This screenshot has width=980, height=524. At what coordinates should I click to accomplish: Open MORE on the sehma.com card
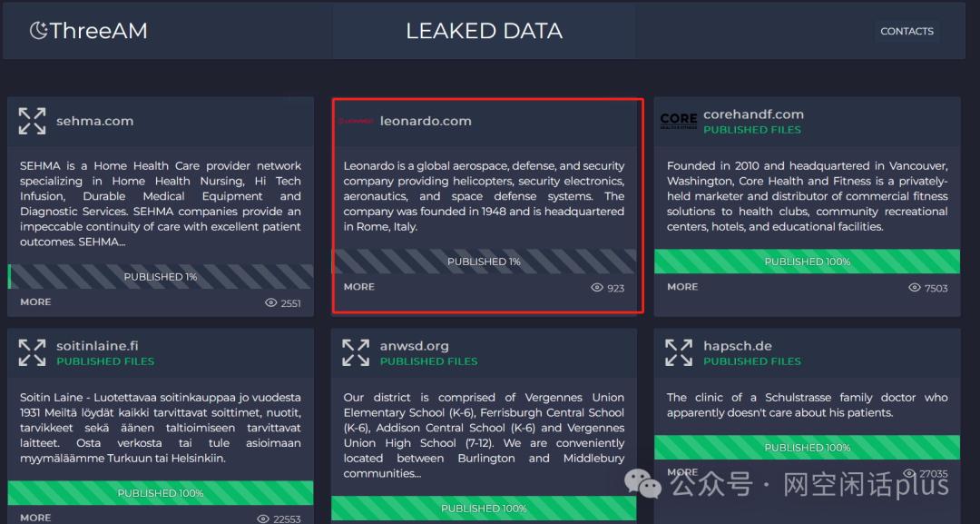[35, 302]
